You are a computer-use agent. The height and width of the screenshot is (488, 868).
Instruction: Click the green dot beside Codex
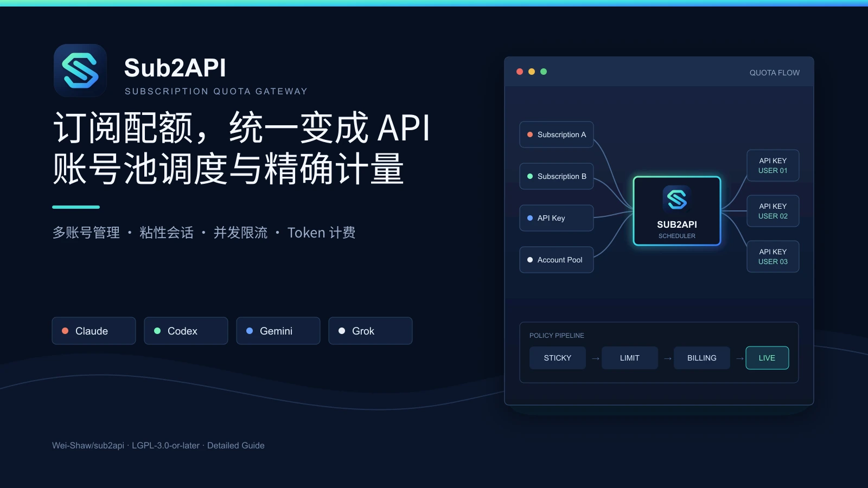(157, 331)
